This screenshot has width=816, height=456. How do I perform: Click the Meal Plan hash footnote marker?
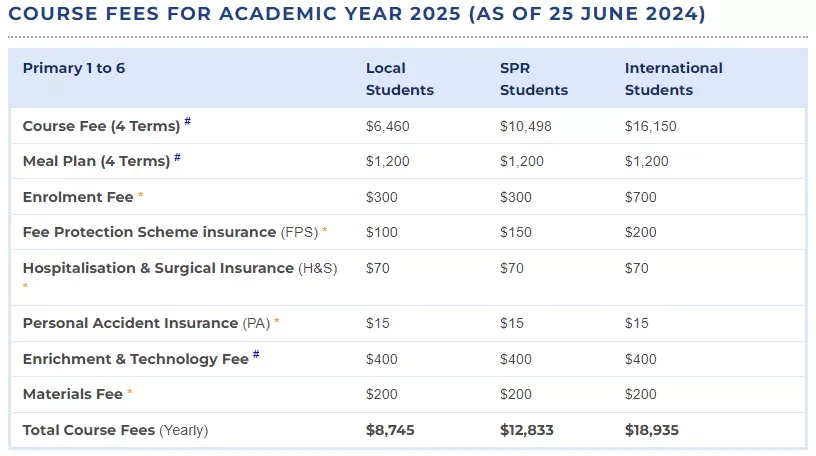coord(177,157)
